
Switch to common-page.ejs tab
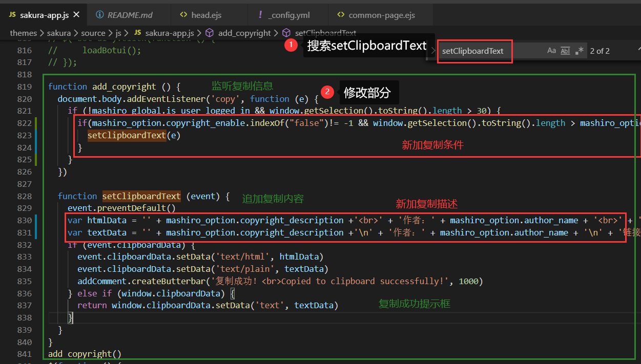coord(380,15)
